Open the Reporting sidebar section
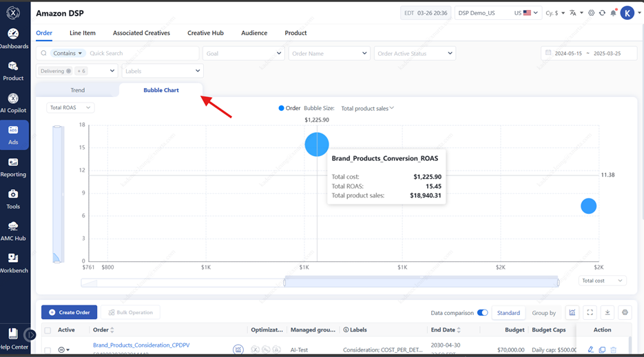This screenshot has width=644, height=357. tap(13, 167)
